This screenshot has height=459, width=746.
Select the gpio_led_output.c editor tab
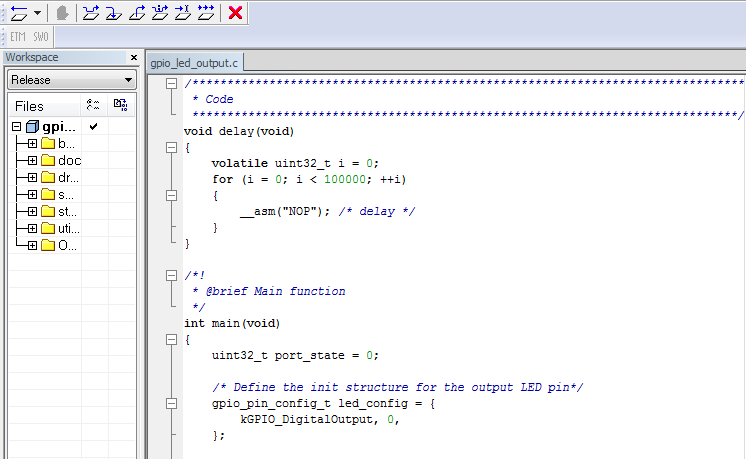point(194,63)
